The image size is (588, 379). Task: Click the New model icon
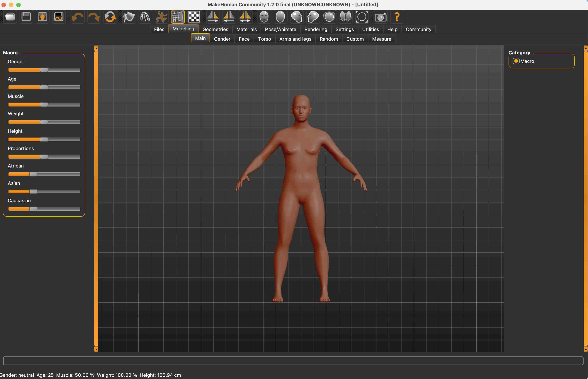(10, 17)
